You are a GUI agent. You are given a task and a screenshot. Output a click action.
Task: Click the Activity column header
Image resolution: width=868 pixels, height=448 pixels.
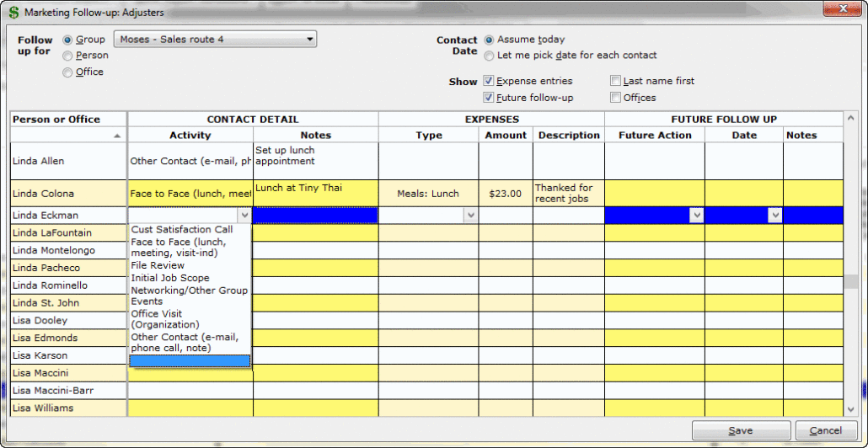190,135
